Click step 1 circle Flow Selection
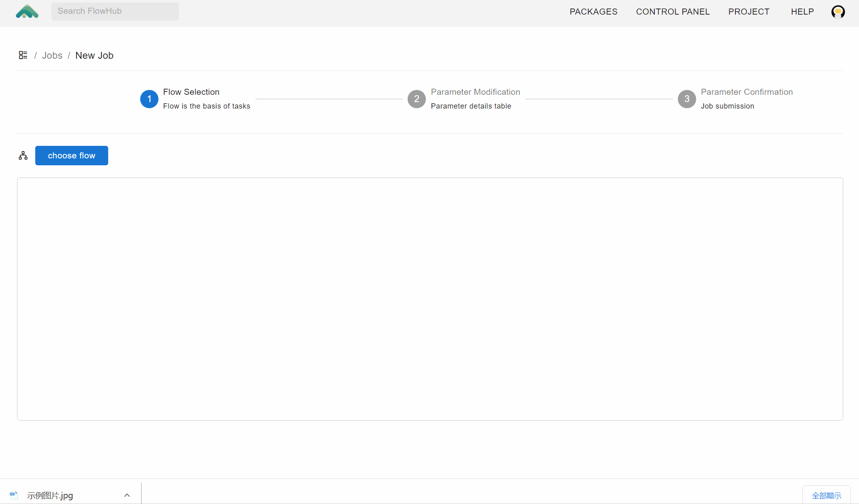Viewport: 859px width, 504px height. 149,99
